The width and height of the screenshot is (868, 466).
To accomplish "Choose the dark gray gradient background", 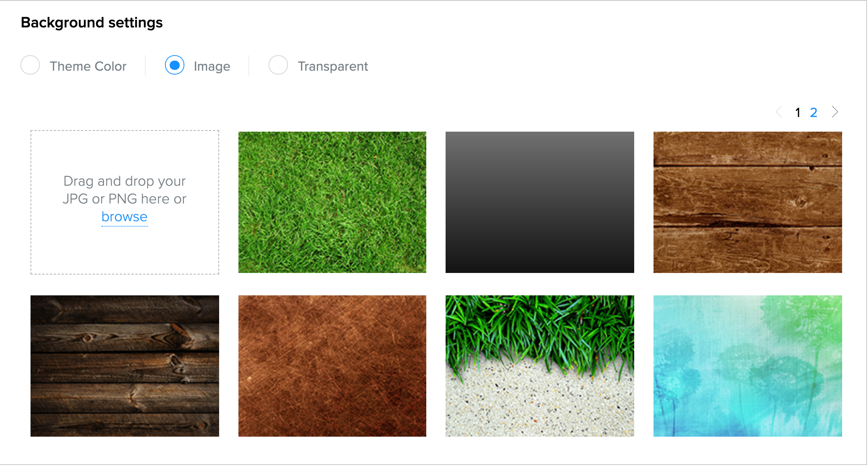I will tap(540, 202).
